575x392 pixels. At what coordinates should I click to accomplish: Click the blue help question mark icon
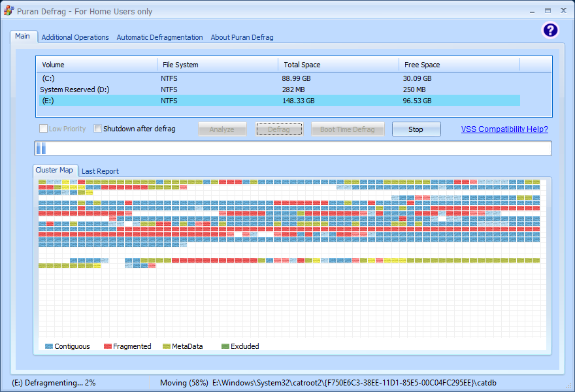[550, 30]
